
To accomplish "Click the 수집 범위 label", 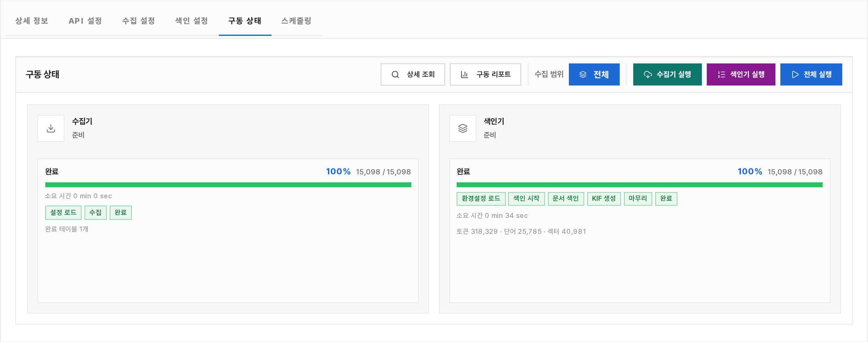I will click(x=549, y=74).
